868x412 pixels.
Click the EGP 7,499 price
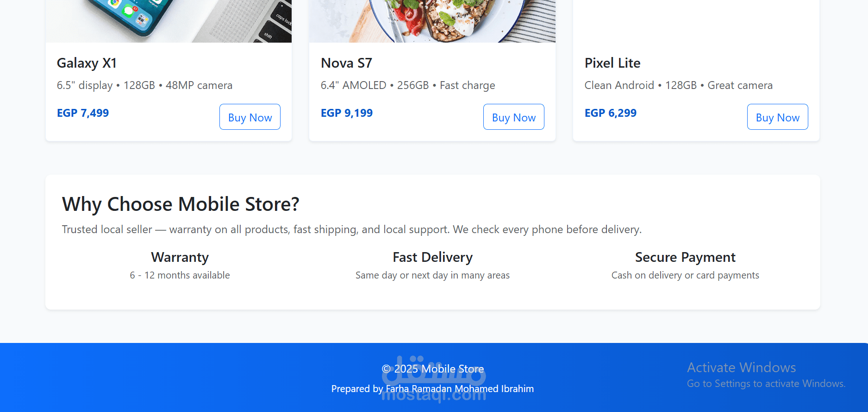(83, 113)
